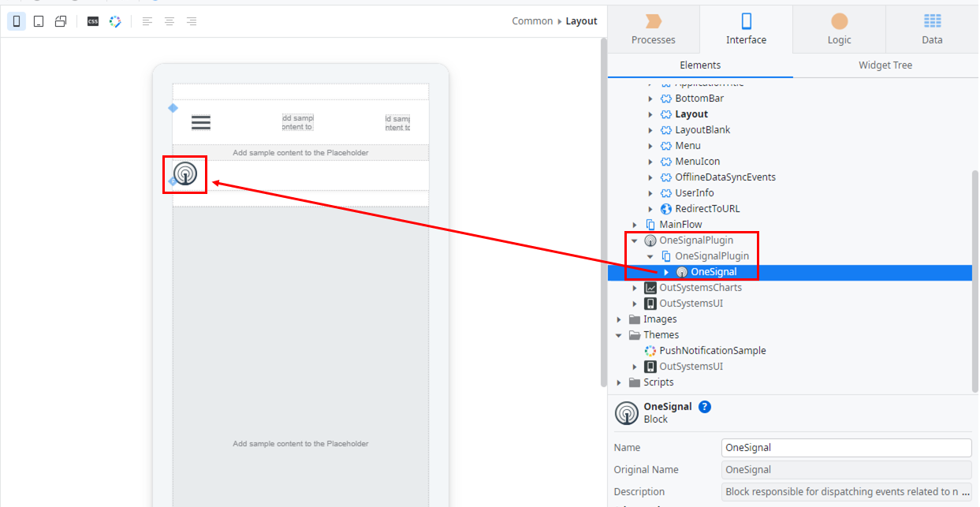
Task: Switch to the Widget Tree tab
Action: tap(885, 65)
